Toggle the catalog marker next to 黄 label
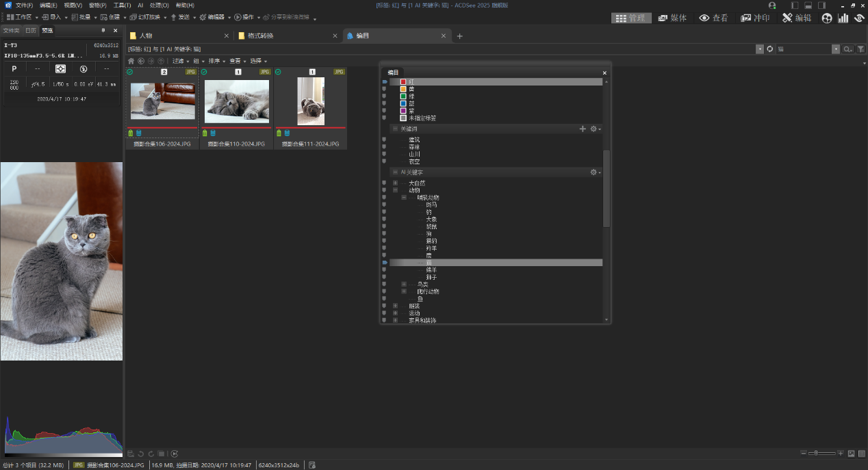The height and width of the screenshot is (470, 868). pyautogui.click(x=384, y=89)
